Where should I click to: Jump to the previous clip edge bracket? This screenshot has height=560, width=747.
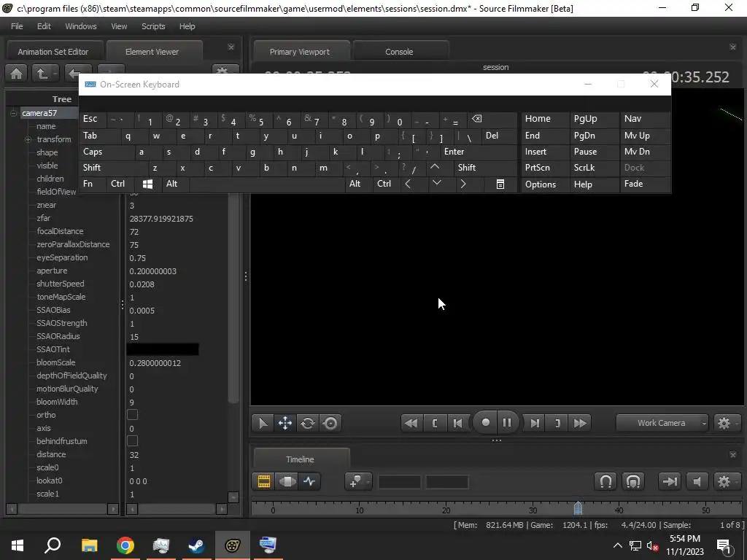[x=435, y=423]
